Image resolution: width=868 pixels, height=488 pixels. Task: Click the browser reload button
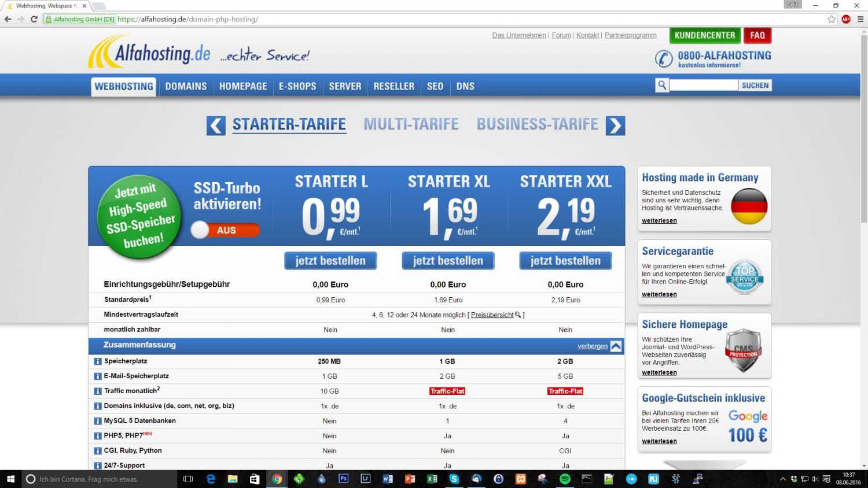coord(34,19)
